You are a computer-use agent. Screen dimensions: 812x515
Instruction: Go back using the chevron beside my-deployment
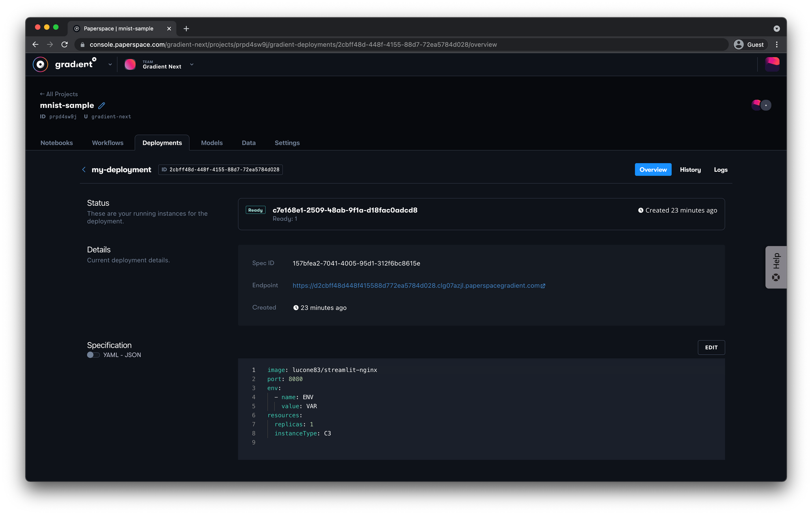tap(84, 170)
